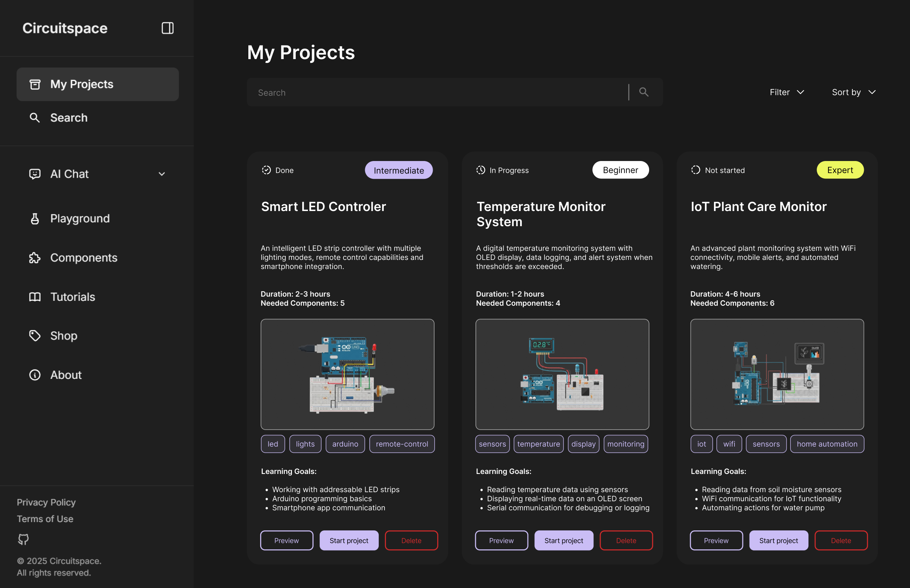
Task: Select the lights tag
Action: 305,444
